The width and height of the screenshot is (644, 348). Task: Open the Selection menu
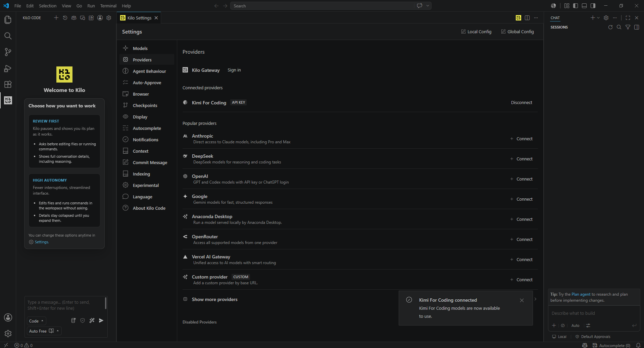(x=48, y=6)
